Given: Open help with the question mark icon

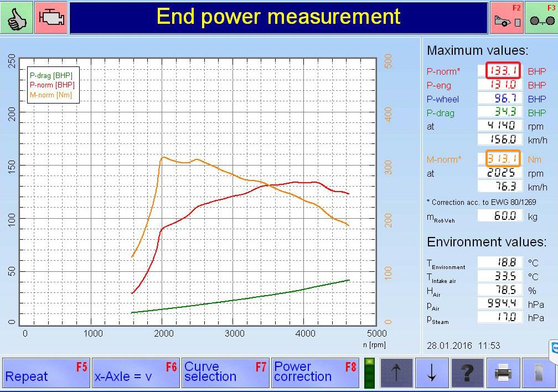Looking at the screenshot, I should pyautogui.click(x=467, y=373).
